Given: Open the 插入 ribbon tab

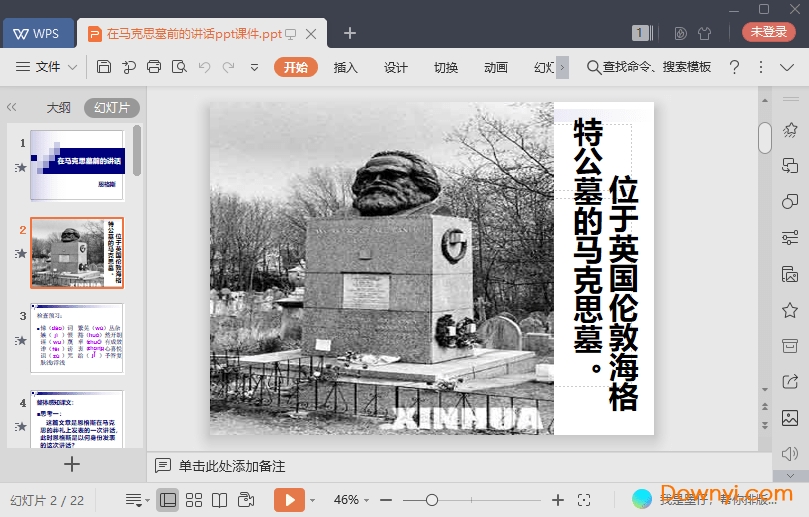Looking at the screenshot, I should click(345, 67).
